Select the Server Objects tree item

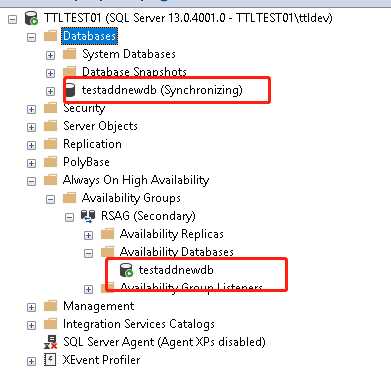100,126
